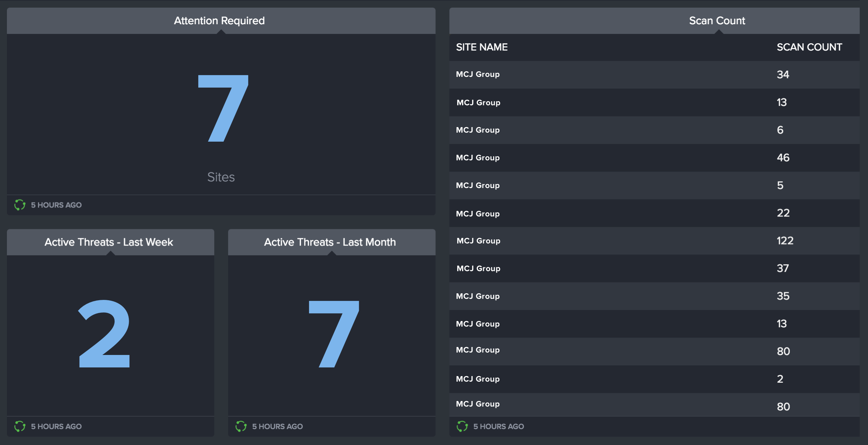Open the Scan Count panel header
The width and height of the screenshot is (868, 445).
(x=654, y=21)
